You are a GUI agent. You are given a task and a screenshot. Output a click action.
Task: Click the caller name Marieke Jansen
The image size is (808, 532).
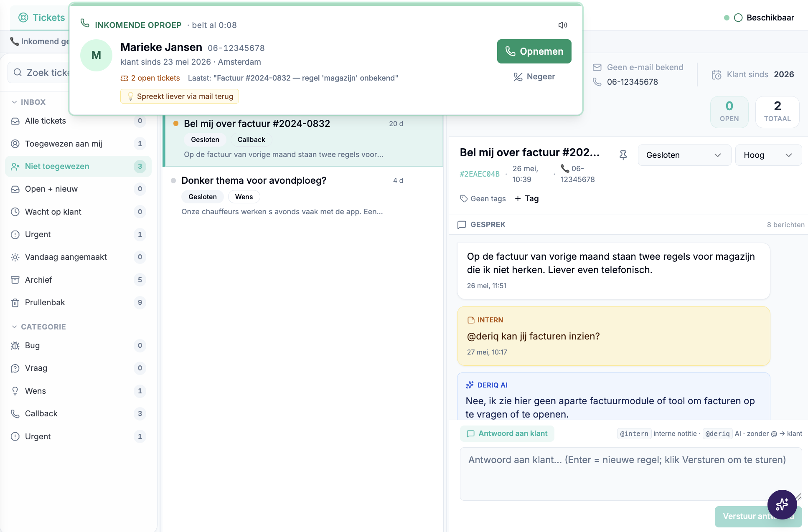(x=161, y=47)
